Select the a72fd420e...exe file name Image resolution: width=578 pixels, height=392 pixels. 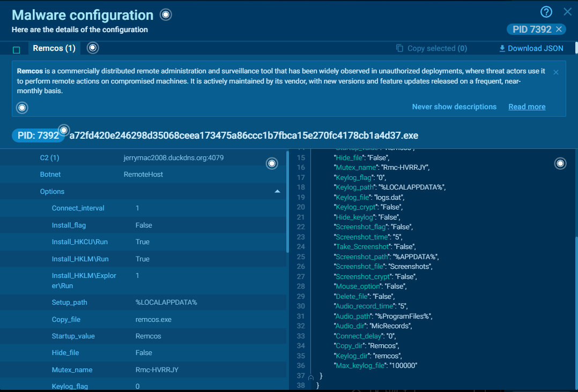pyautogui.click(x=243, y=135)
